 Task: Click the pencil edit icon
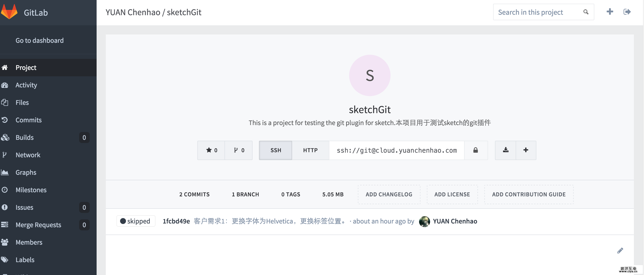point(620,250)
